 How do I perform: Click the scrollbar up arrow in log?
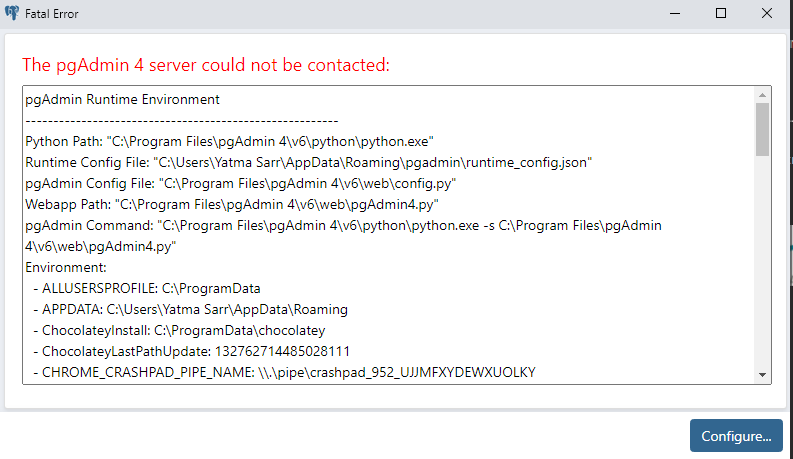pyautogui.click(x=762, y=95)
